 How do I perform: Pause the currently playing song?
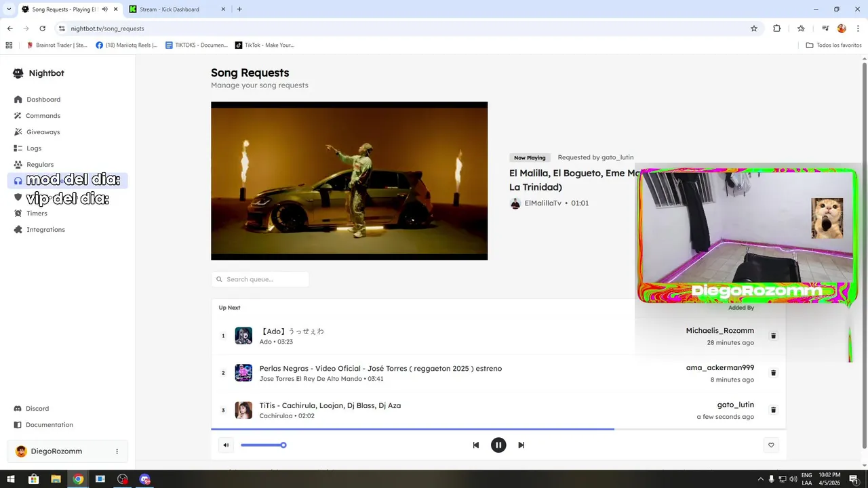498,445
